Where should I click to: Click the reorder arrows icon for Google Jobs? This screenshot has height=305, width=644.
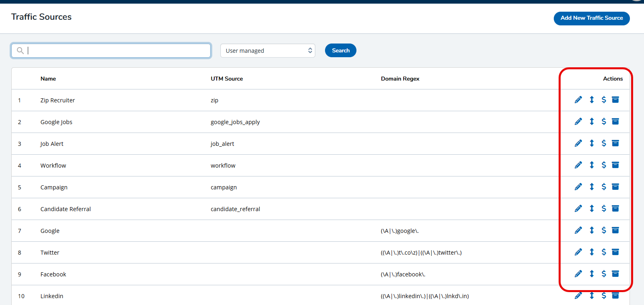592,121
